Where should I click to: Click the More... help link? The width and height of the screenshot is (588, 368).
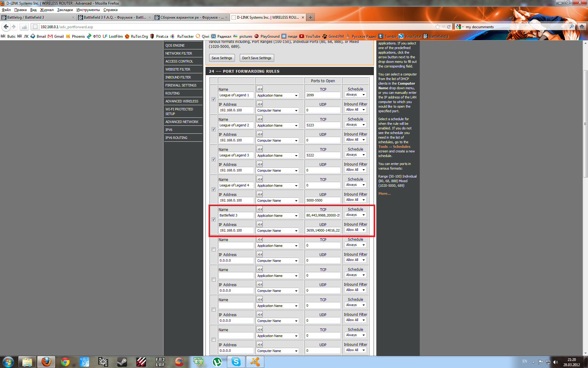pos(384,194)
